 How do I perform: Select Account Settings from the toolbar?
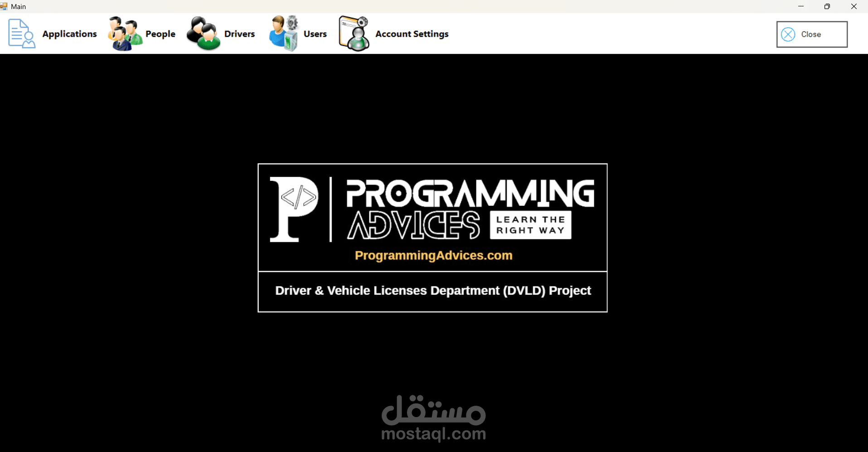(x=412, y=34)
